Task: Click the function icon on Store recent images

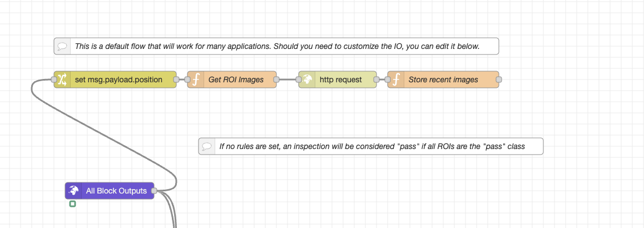Action: [x=396, y=80]
